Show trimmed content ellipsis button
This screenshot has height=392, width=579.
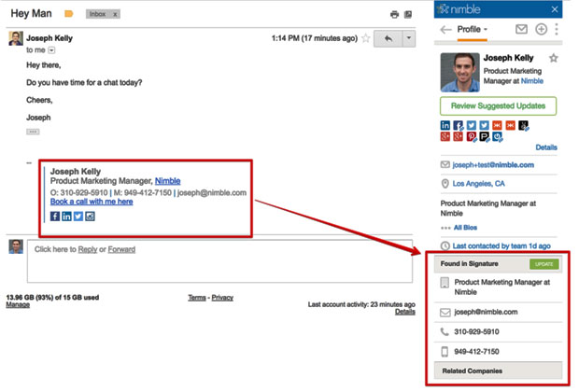33,132
